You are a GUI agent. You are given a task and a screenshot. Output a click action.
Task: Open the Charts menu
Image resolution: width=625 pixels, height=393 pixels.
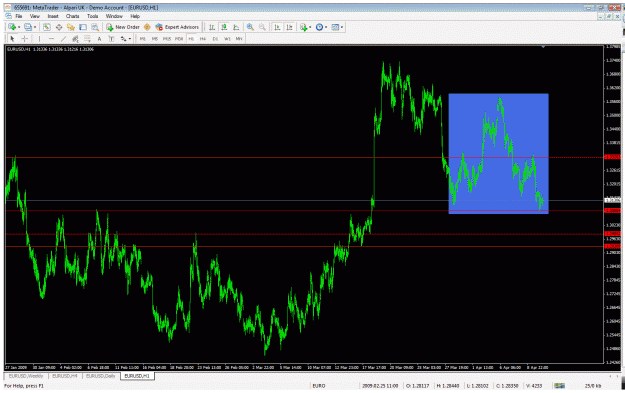coord(73,16)
